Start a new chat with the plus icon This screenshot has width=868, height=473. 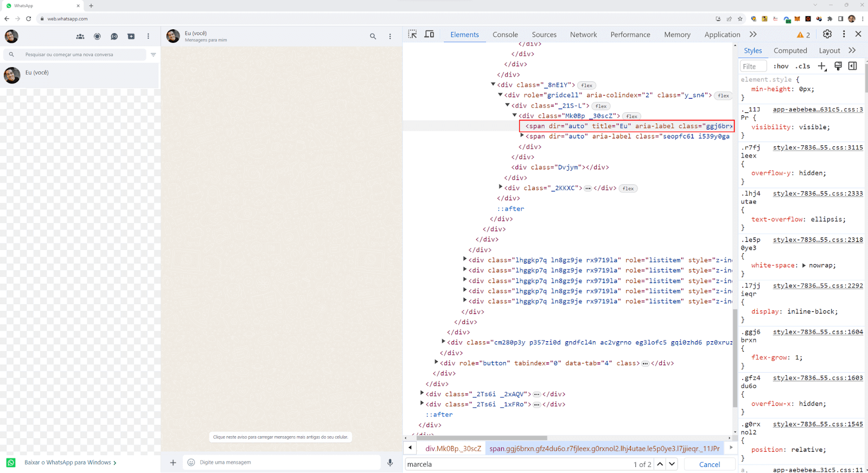click(131, 36)
